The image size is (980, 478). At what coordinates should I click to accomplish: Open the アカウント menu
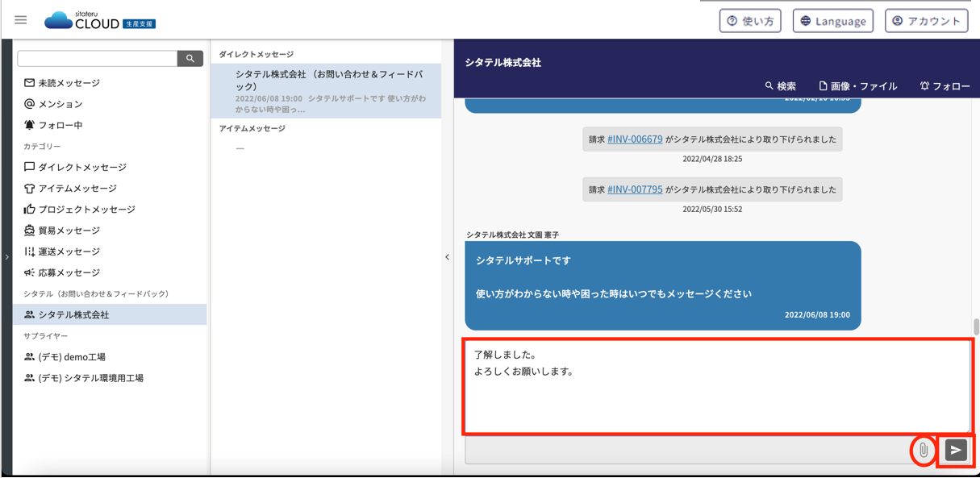click(927, 21)
